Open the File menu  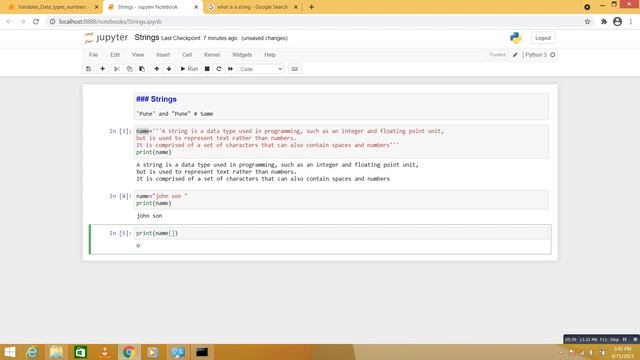(93, 55)
